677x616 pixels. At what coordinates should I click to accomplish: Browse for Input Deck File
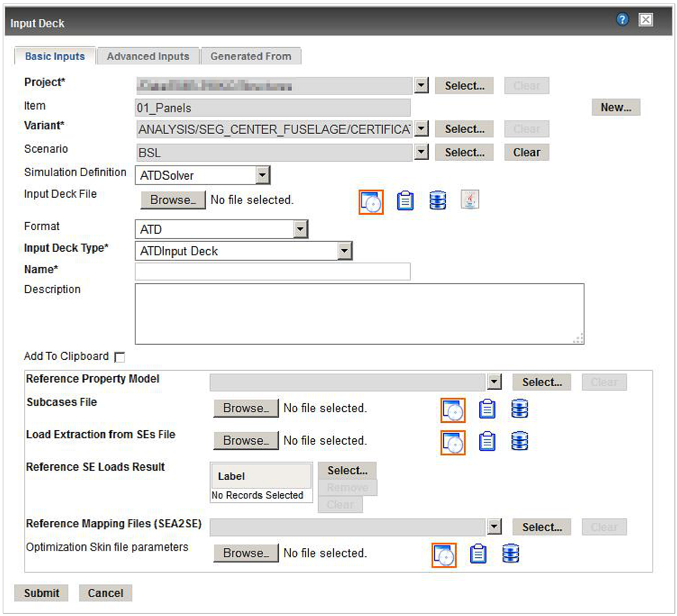(173, 200)
